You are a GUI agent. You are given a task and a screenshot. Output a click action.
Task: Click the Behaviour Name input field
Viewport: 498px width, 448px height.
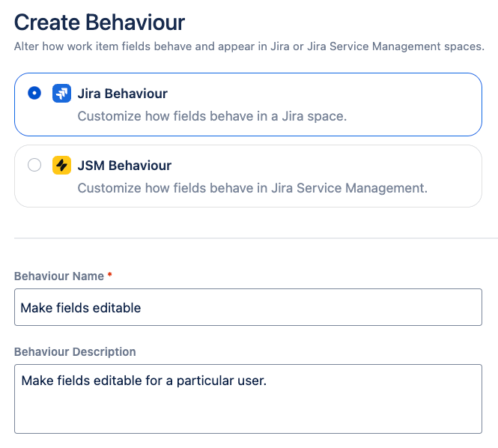(248, 307)
